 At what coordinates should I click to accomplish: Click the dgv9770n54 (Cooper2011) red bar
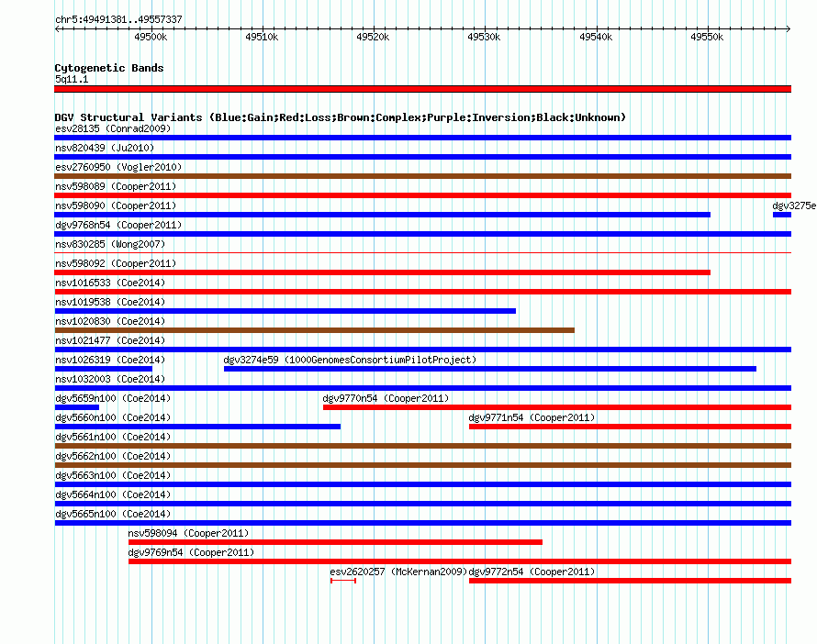(557, 407)
